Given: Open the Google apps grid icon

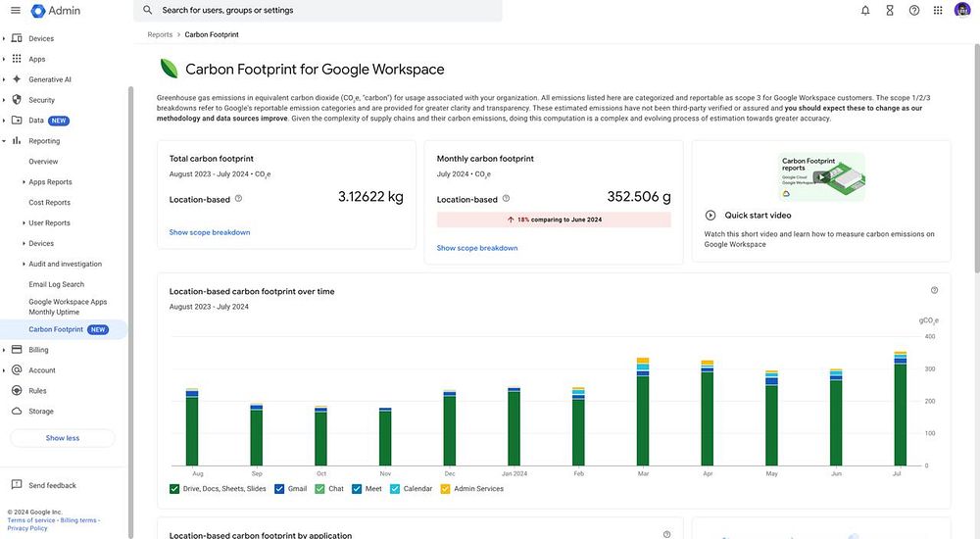Looking at the screenshot, I should tap(938, 11).
